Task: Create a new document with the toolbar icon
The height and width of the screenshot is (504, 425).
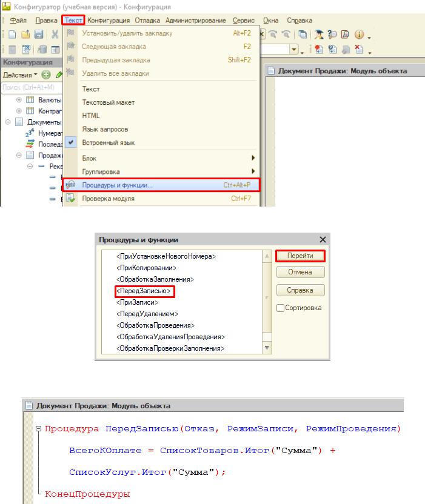Action: (x=12, y=35)
